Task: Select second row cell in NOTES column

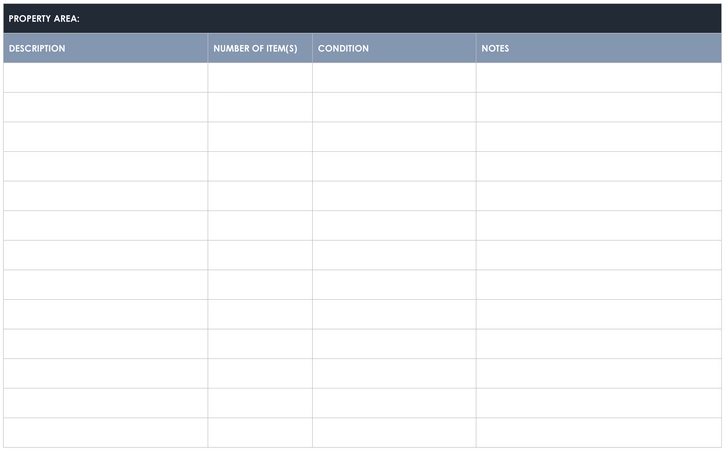Action: [599, 107]
